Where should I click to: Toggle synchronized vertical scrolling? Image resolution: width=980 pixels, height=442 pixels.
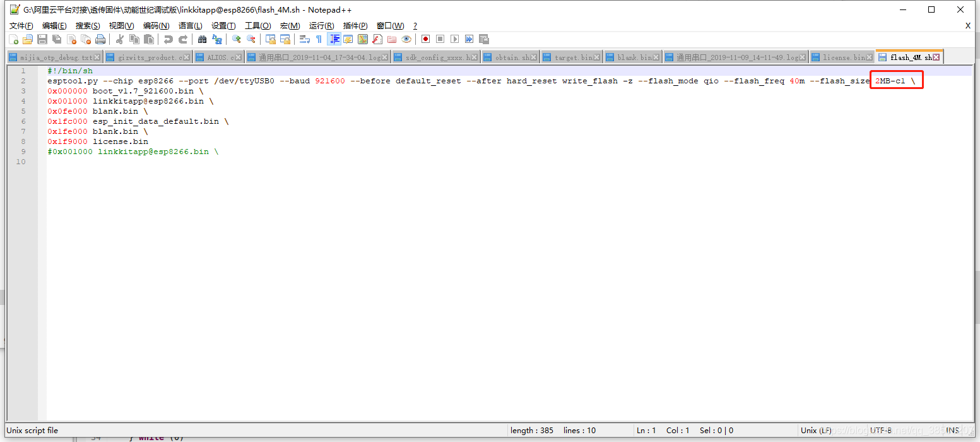[x=270, y=39]
